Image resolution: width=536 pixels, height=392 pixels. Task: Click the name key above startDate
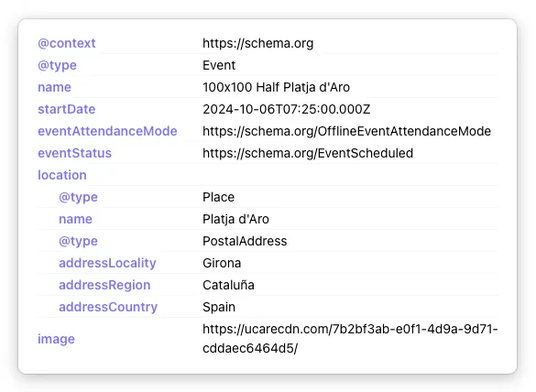click(54, 87)
